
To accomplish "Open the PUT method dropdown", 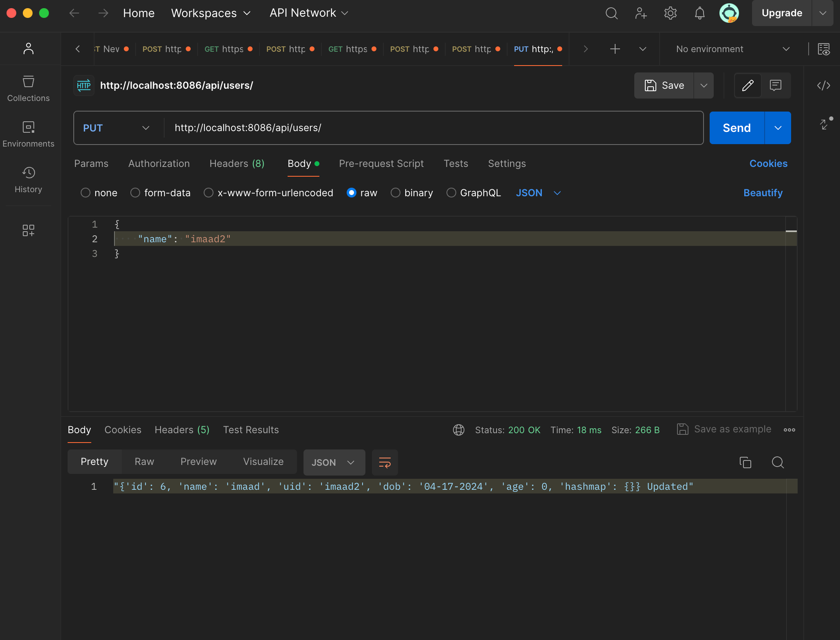I will (x=116, y=128).
